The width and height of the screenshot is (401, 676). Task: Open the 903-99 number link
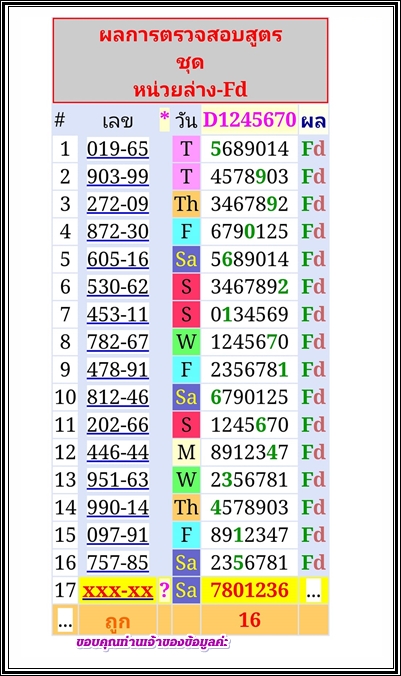tap(118, 176)
